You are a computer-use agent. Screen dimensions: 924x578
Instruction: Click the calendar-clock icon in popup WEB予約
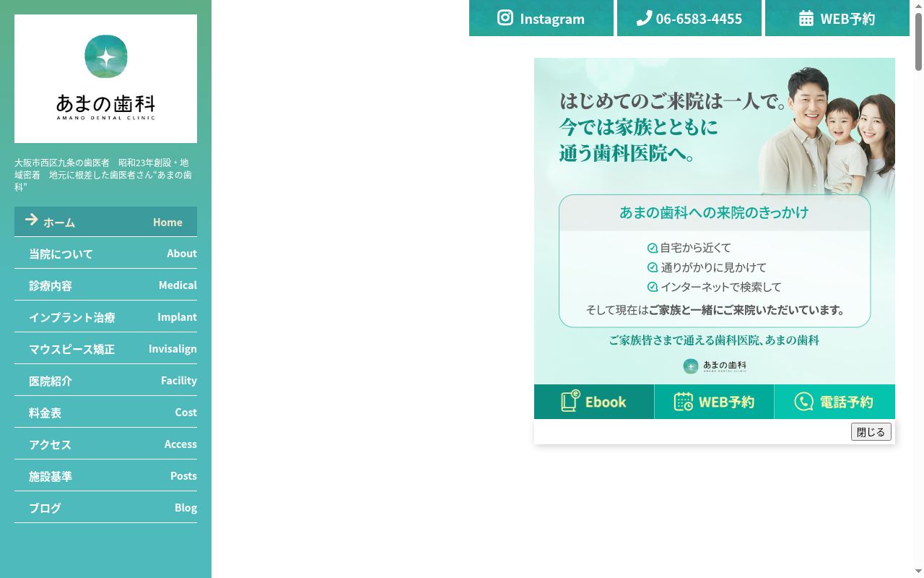click(684, 402)
